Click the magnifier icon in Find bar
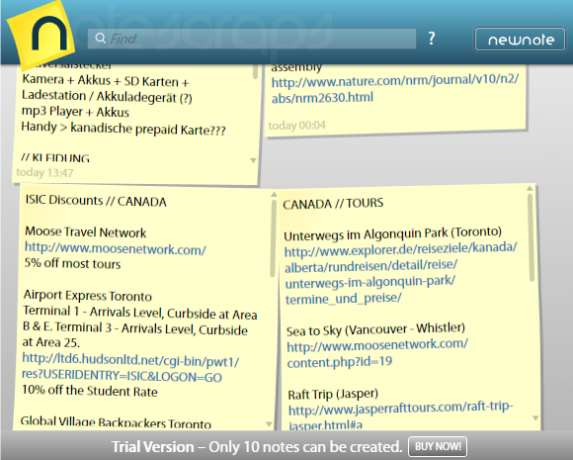 (100, 38)
